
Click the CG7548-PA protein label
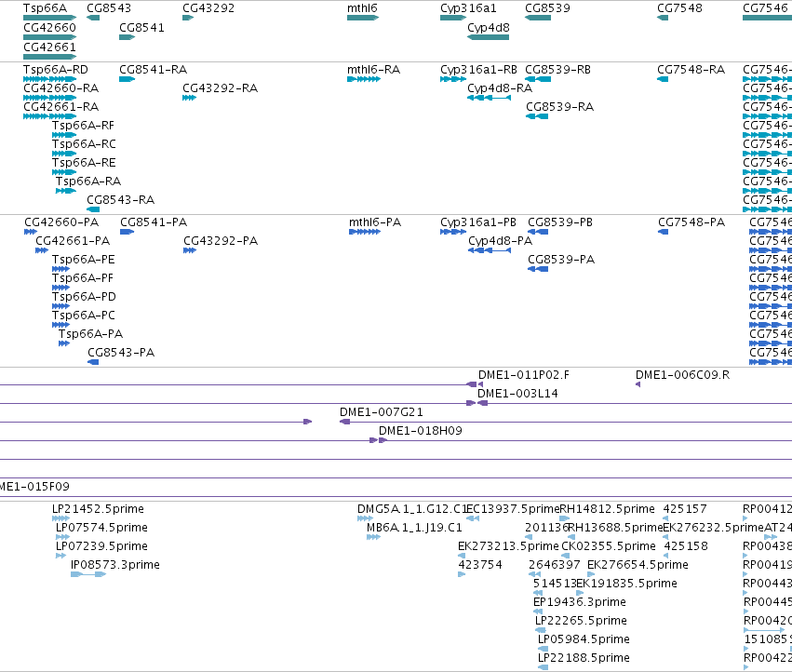pyautogui.click(x=691, y=222)
